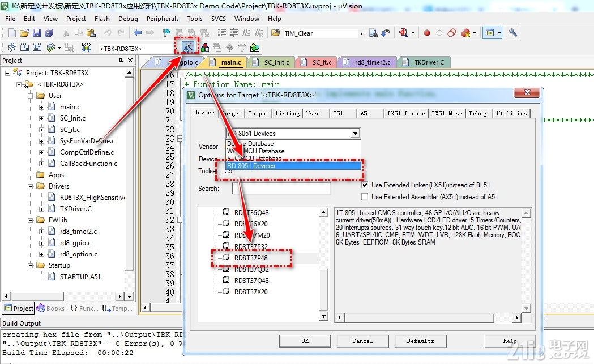The image size is (594, 364).
Task: Translate the current file icon
Action: click(12, 48)
